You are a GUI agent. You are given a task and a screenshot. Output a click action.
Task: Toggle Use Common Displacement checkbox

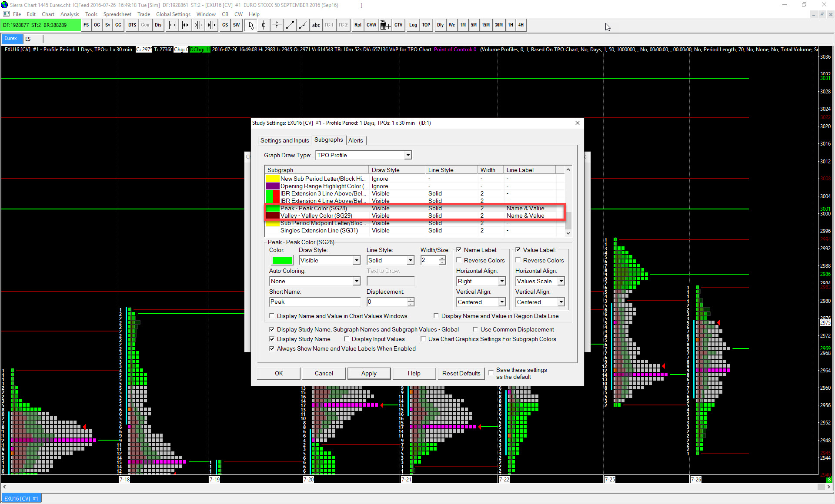click(x=475, y=330)
